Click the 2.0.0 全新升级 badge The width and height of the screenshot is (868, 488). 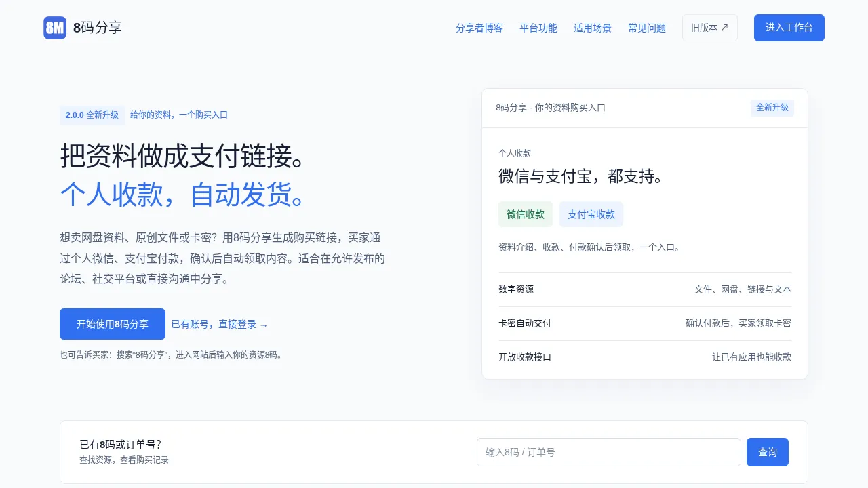(92, 115)
